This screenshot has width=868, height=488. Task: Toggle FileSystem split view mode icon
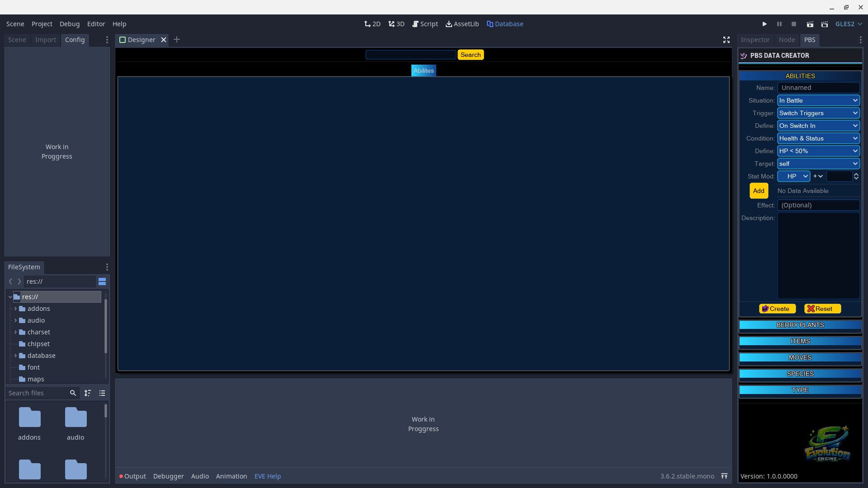point(102,282)
